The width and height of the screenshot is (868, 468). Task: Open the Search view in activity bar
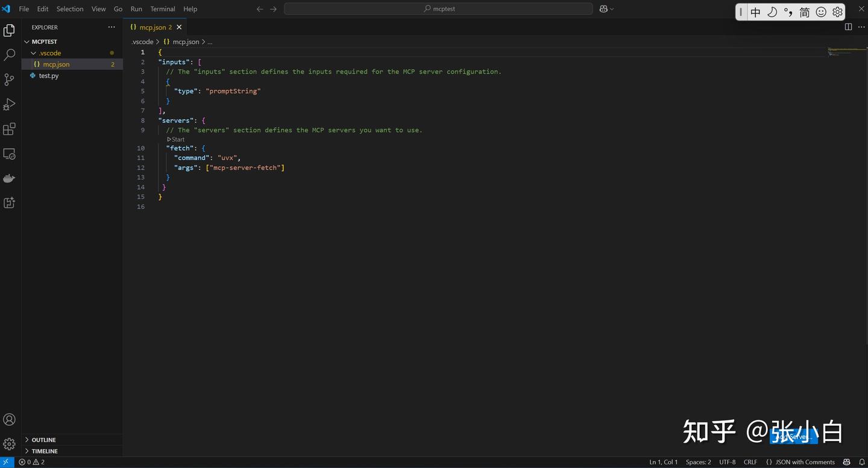[9, 55]
